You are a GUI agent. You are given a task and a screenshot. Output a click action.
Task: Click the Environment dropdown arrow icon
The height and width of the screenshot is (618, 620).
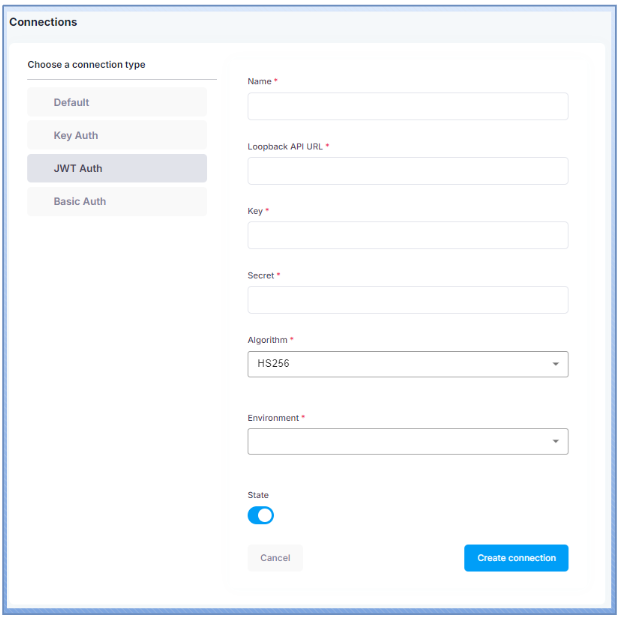(555, 442)
